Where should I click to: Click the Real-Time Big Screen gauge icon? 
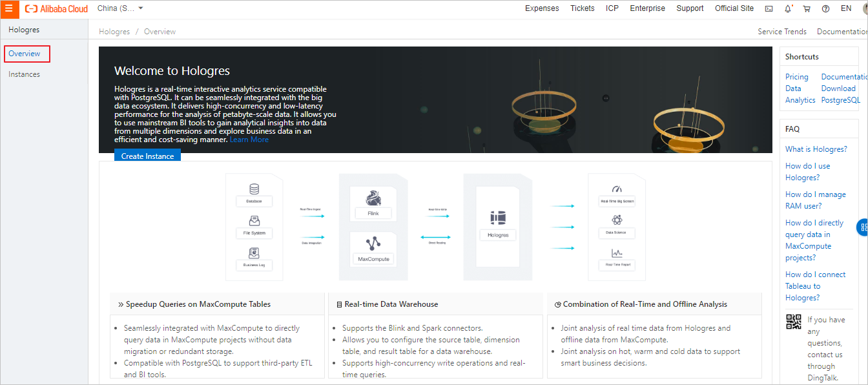coord(617,189)
